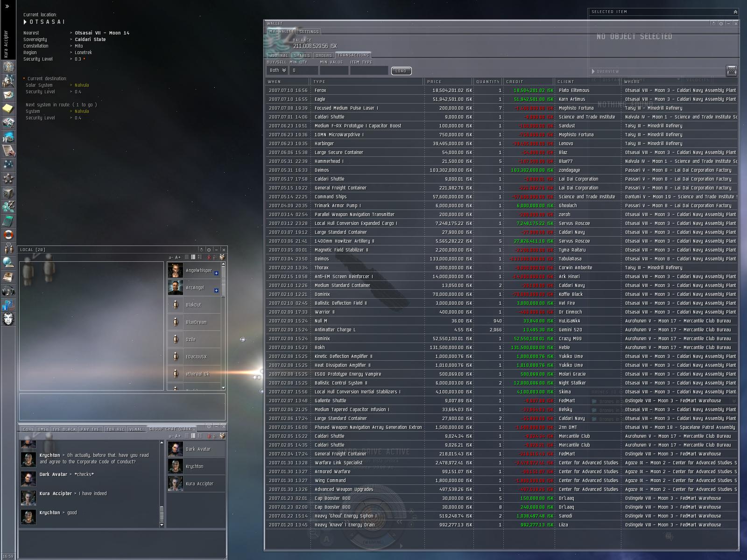
Task: Switch to wallet Orders tab
Action: pyautogui.click(x=324, y=56)
